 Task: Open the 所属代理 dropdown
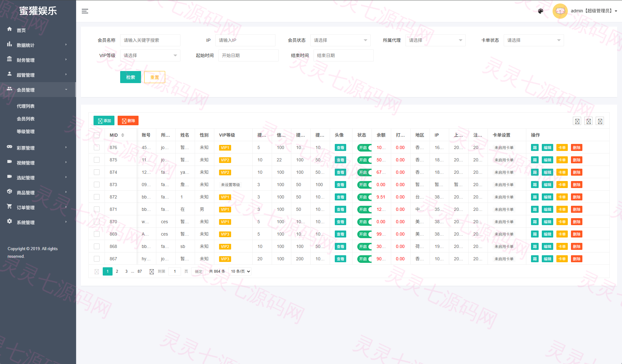pyautogui.click(x=435, y=40)
